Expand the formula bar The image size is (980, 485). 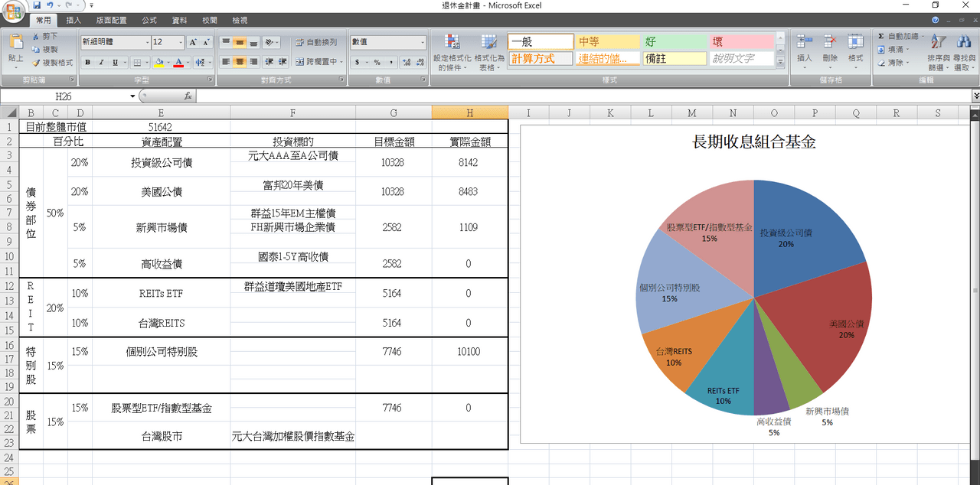coord(975,96)
